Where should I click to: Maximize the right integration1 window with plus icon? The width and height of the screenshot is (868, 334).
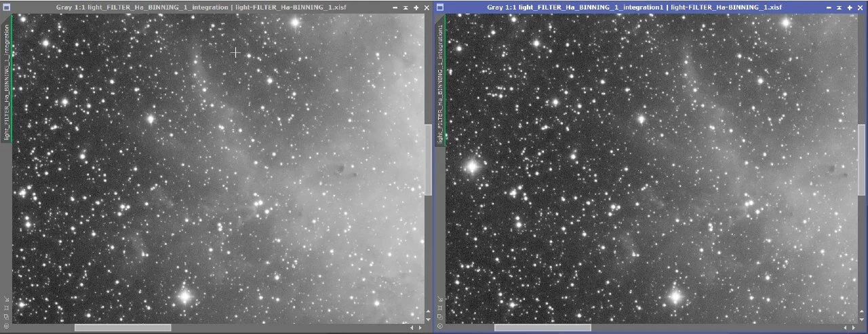pyautogui.click(x=850, y=7)
